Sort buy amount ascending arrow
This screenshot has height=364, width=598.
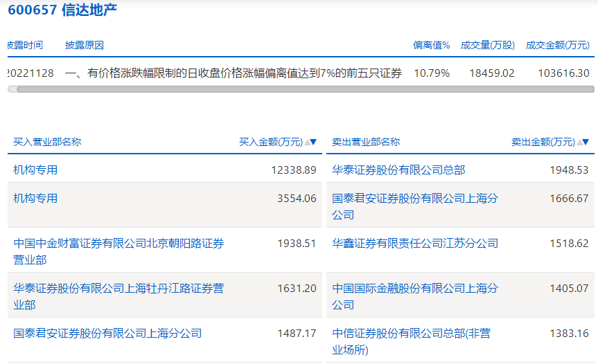click(x=308, y=142)
